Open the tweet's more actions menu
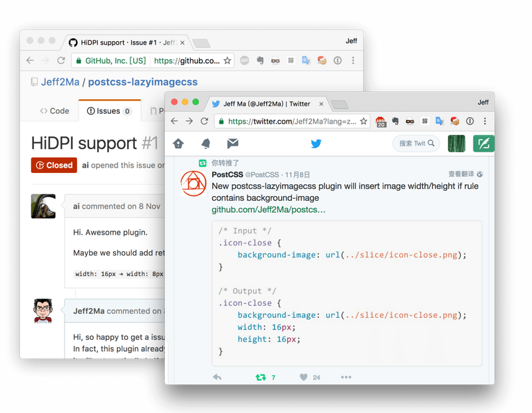This screenshot has height=413, width=532. (x=346, y=377)
